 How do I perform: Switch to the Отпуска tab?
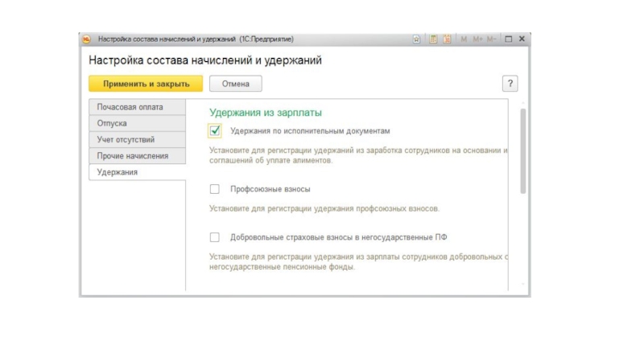point(137,123)
